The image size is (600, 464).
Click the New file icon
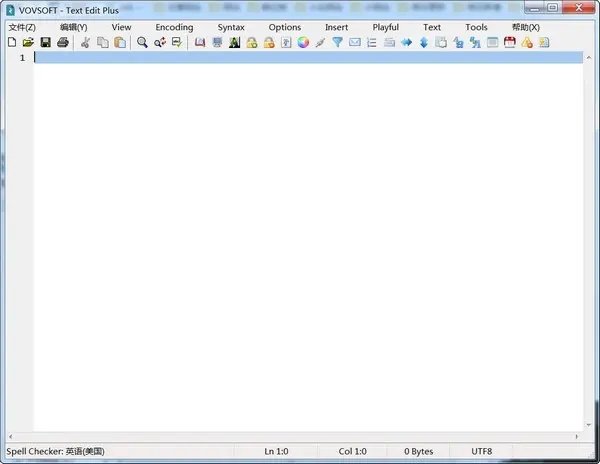(x=12, y=43)
